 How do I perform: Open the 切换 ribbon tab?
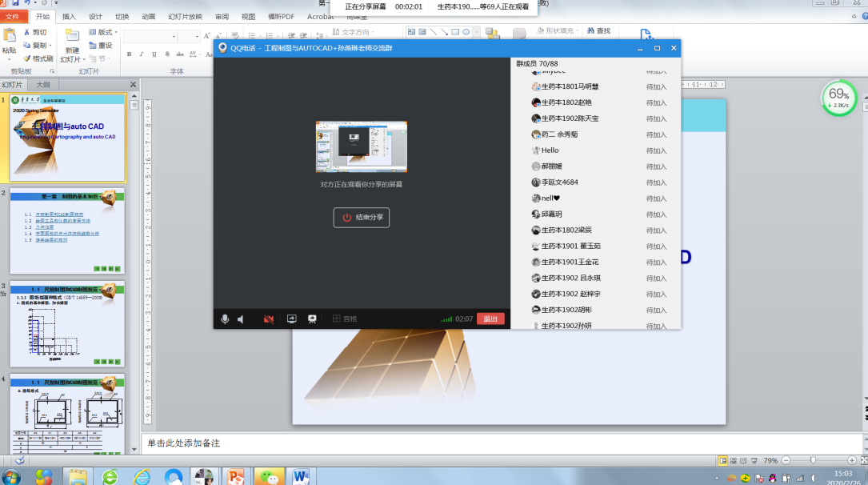(x=122, y=17)
